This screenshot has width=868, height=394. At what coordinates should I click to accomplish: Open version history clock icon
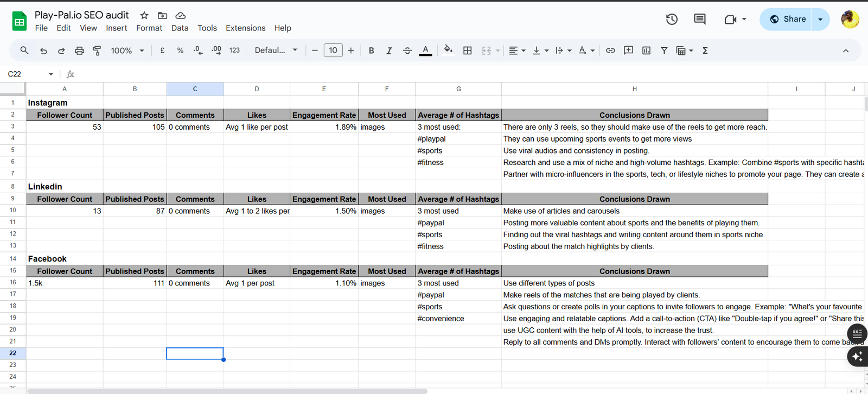click(x=672, y=19)
